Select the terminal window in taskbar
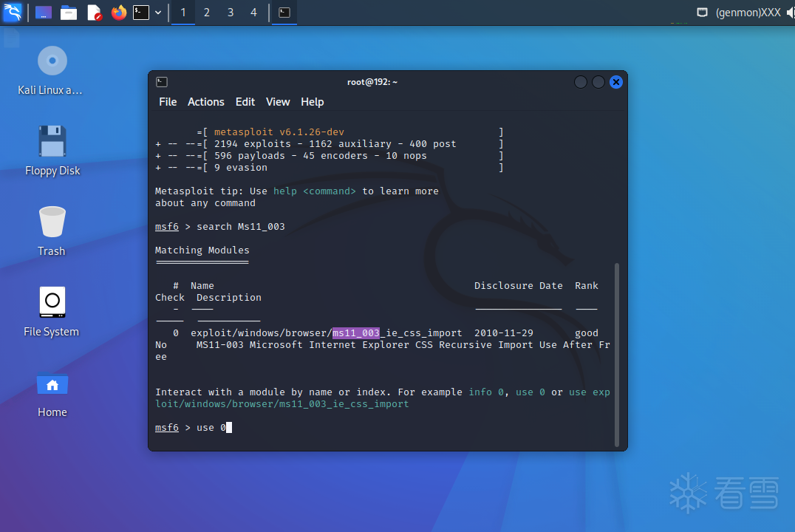This screenshot has width=795, height=532. [x=284, y=12]
